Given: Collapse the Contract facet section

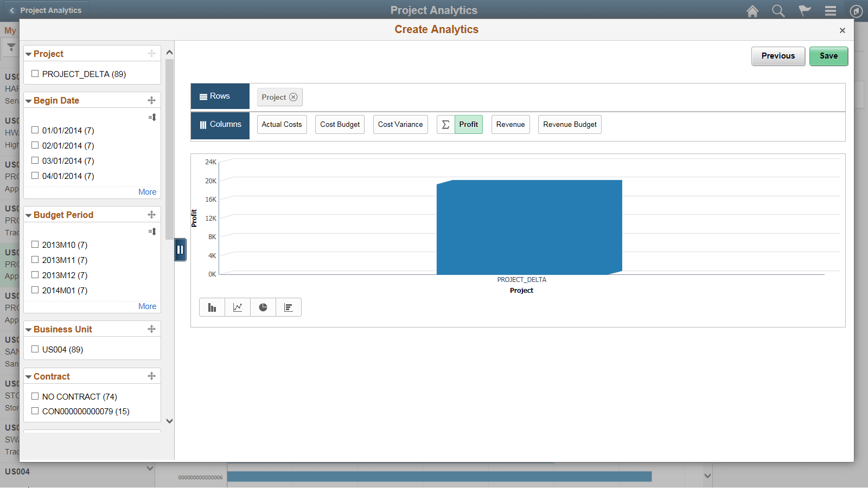Looking at the screenshot, I should (x=29, y=376).
